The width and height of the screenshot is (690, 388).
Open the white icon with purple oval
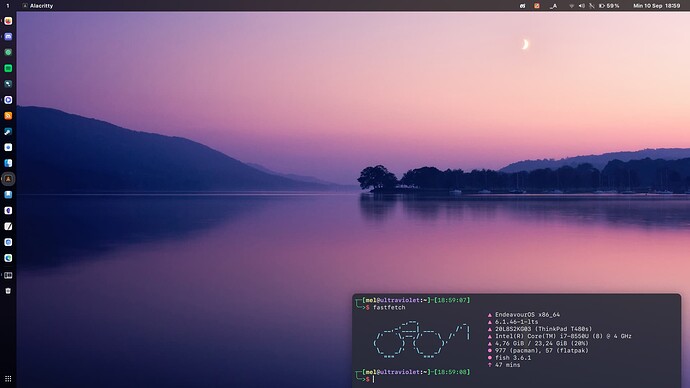pos(8,211)
